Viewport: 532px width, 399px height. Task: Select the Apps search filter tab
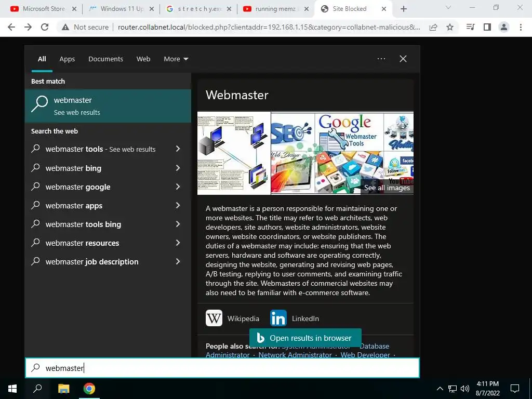tap(67, 59)
